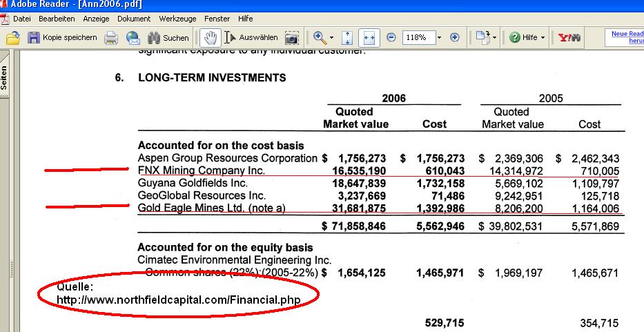
Task: Click FNX Mining Company Inc. text
Action: [x=202, y=170]
